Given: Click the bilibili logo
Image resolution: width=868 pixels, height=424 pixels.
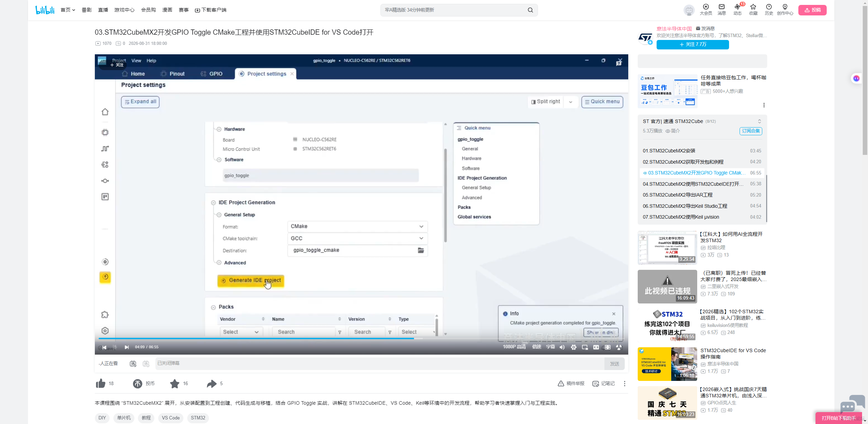Looking at the screenshot, I should (x=45, y=10).
